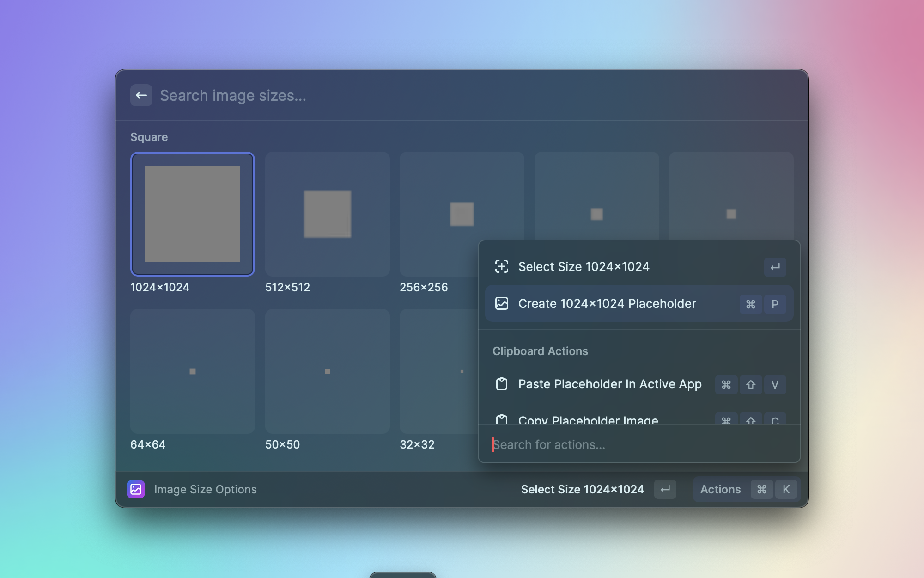Screen dimensions: 924x578
Task: Click the fifth square thumbnail in top row
Action: coord(731,197)
